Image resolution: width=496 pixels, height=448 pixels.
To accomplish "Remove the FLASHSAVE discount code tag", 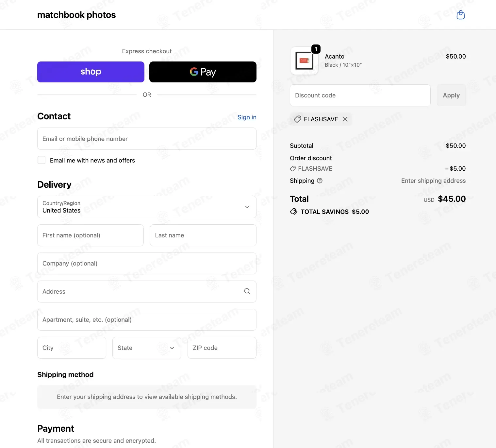I will point(345,119).
